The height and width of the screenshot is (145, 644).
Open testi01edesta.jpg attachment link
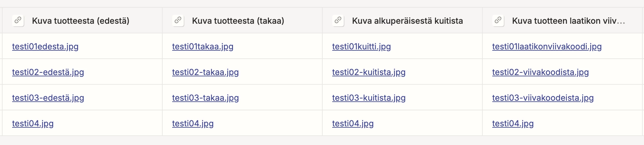(x=45, y=47)
